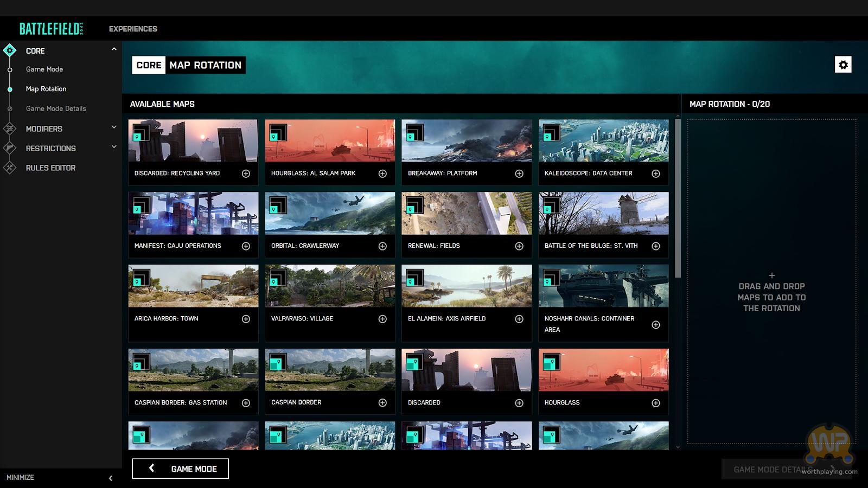Open Game Mode Details sidebar item
868x488 pixels.
click(56, 108)
